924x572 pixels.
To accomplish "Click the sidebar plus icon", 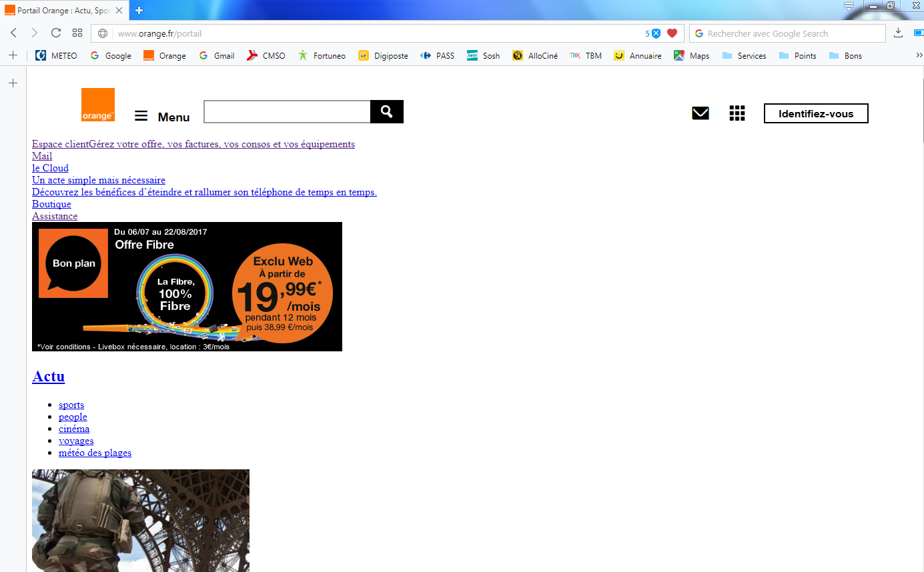I will click(13, 83).
